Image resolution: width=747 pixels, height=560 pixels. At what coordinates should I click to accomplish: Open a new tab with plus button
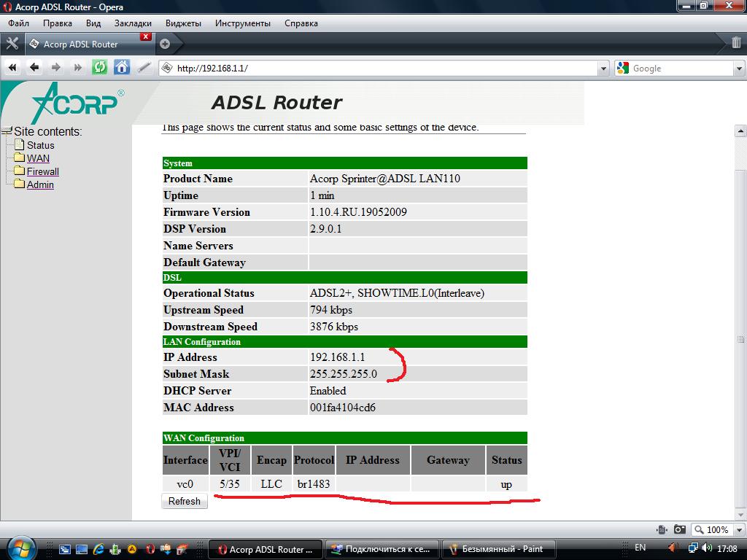tap(165, 44)
